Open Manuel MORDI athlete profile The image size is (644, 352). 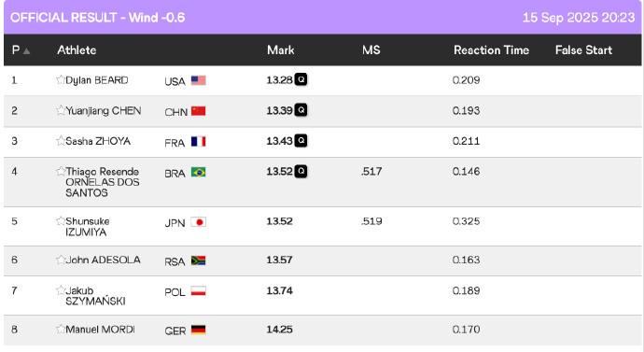(100, 330)
